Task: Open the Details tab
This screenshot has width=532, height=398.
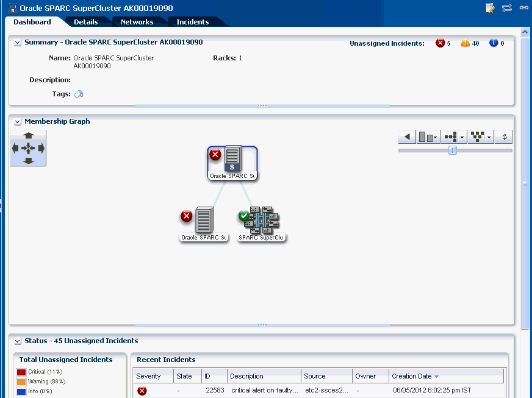Action: tap(86, 22)
